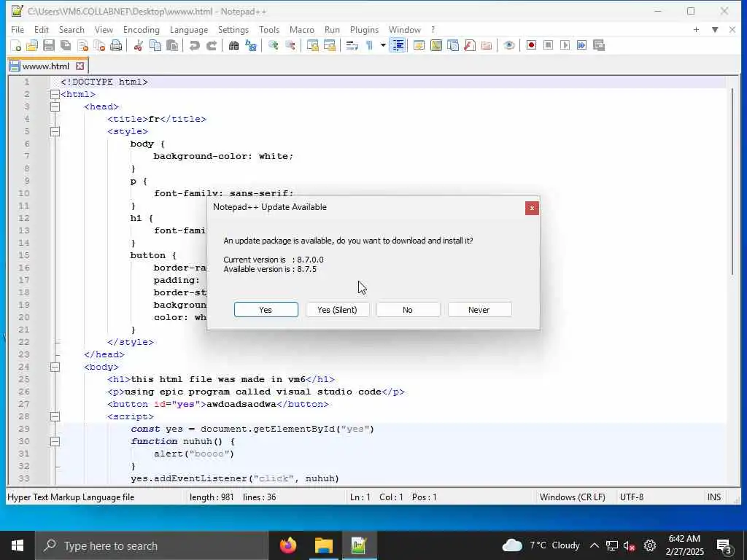Screen dimensions: 747x560
Task: Click the taskbar search box
Action: coord(152,545)
